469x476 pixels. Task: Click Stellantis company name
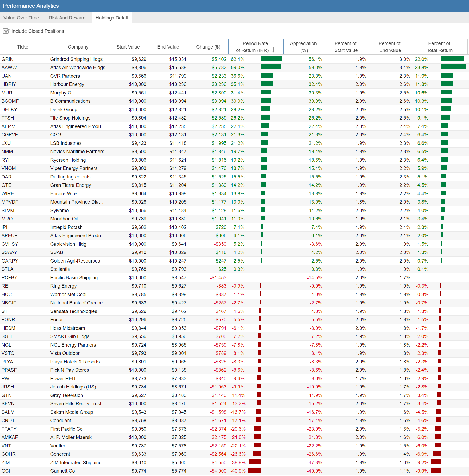click(60, 269)
